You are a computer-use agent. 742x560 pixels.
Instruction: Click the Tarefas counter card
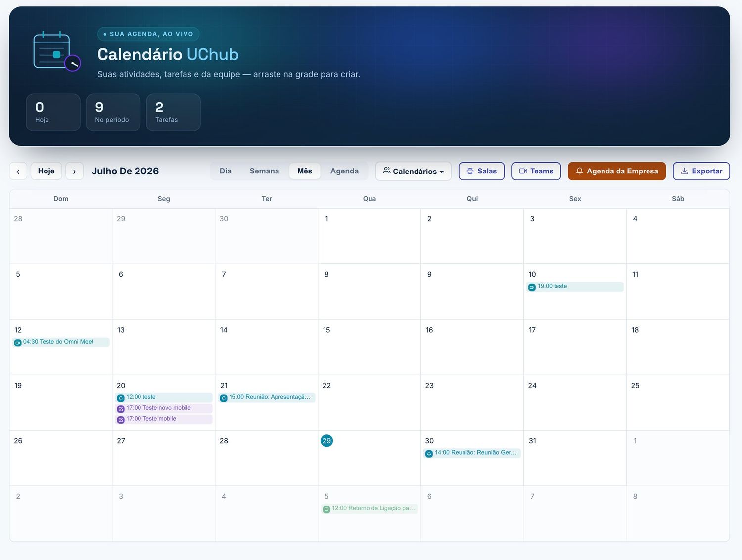[x=174, y=113]
